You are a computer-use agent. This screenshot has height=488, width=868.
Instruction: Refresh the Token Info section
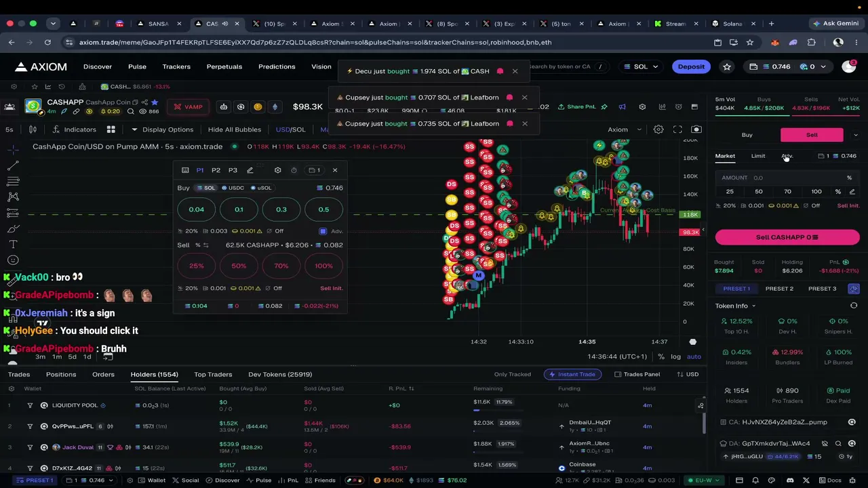pos(854,306)
